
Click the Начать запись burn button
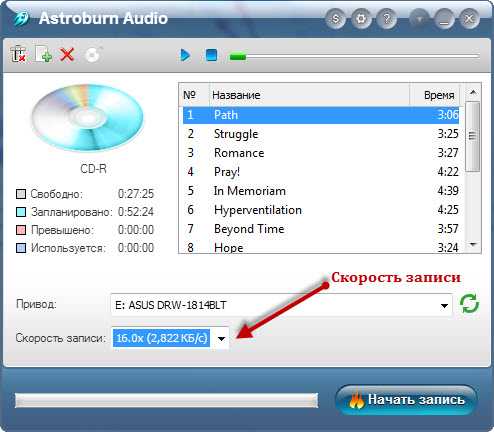[x=406, y=400]
